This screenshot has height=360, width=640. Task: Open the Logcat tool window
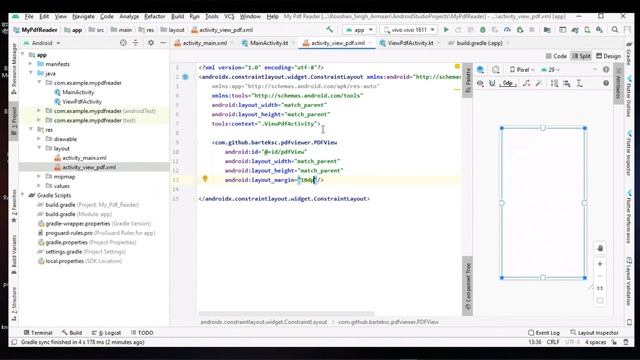pos(107,333)
